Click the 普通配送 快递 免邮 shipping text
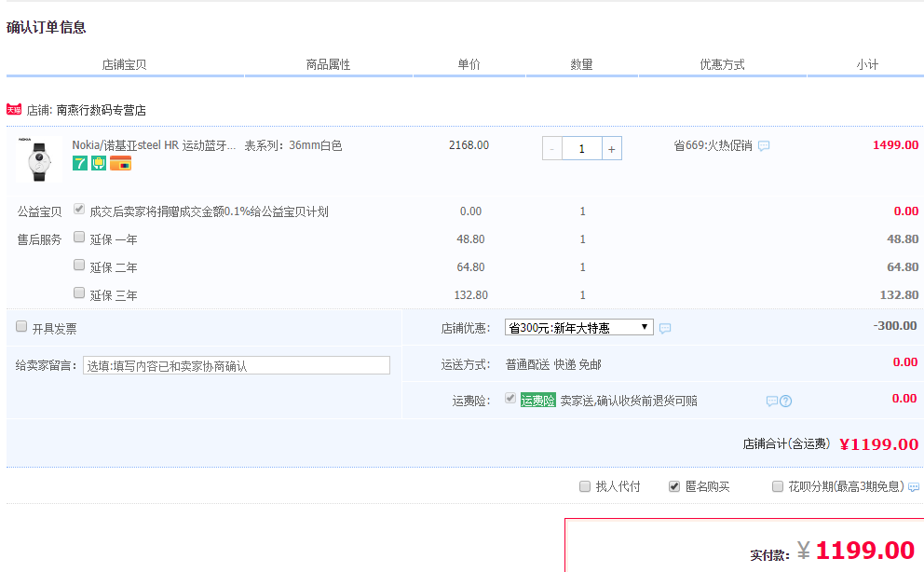Screen dimensions: 924x572 (553, 364)
